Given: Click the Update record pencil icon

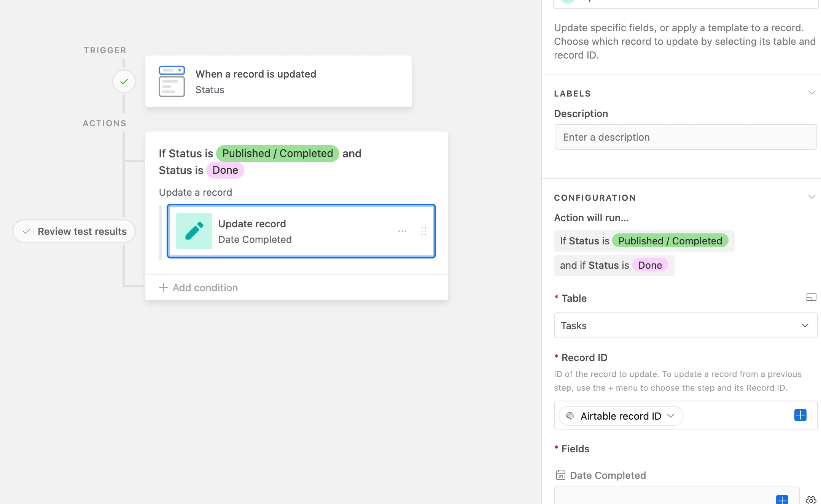Looking at the screenshot, I should coord(194,231).
